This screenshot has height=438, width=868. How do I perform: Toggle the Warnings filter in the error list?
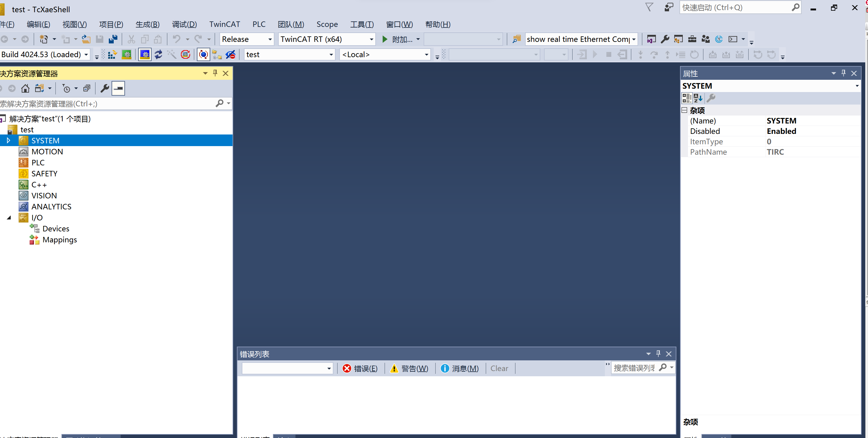(409, 368)
